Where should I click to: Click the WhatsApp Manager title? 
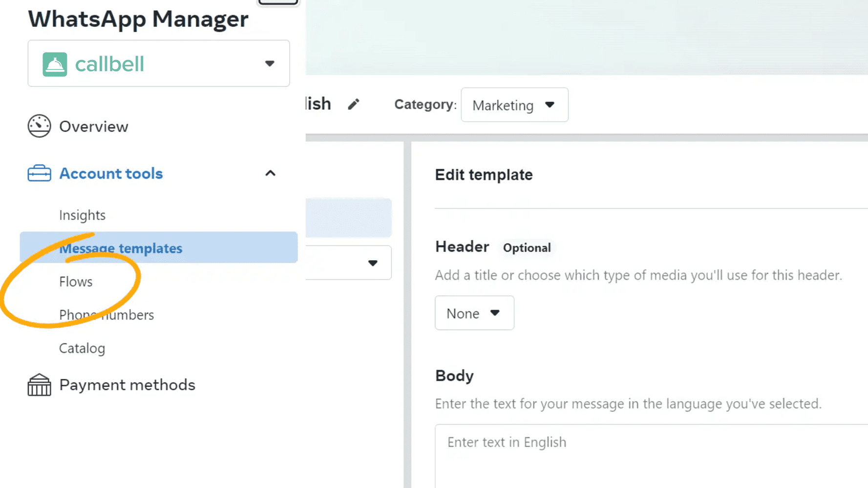138,20
